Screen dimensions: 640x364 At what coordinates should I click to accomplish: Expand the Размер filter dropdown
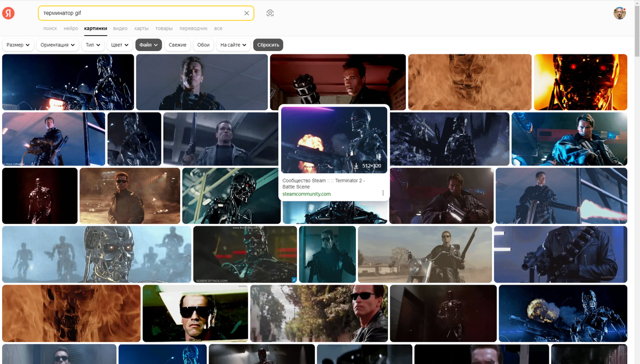[x=18, y=45]
